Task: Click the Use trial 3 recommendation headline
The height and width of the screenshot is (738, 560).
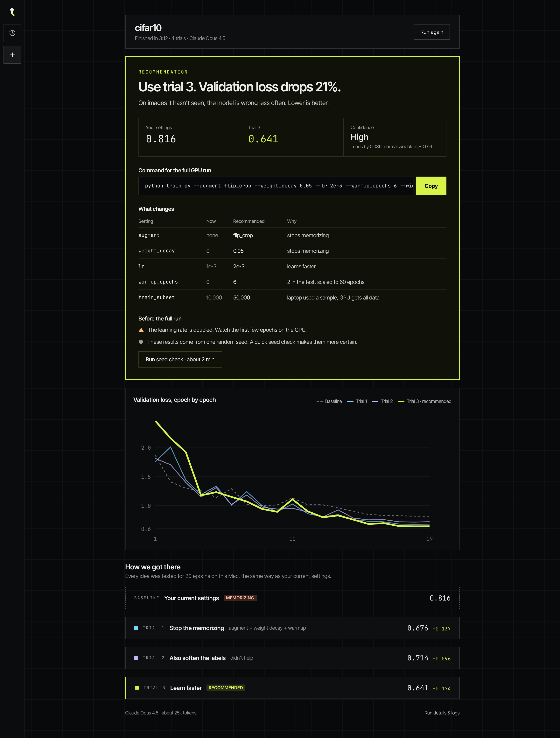Action: click(x=240, y=87)
